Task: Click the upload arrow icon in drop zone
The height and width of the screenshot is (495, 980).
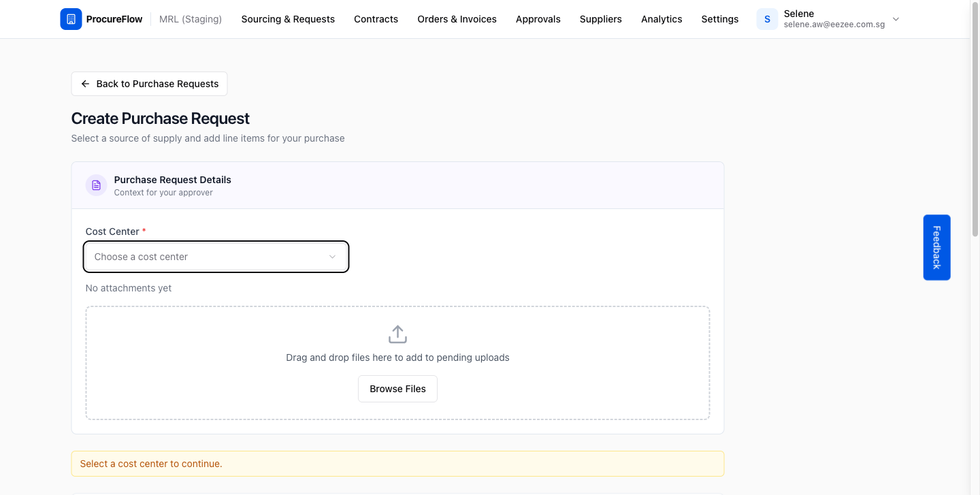Action: click(397, 334)
